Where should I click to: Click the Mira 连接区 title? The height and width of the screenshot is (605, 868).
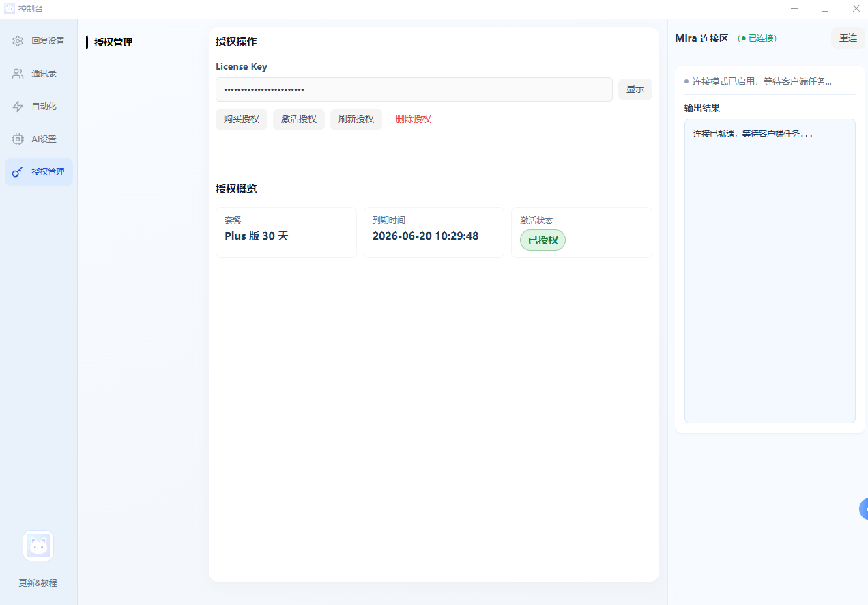tap(702, 38)
